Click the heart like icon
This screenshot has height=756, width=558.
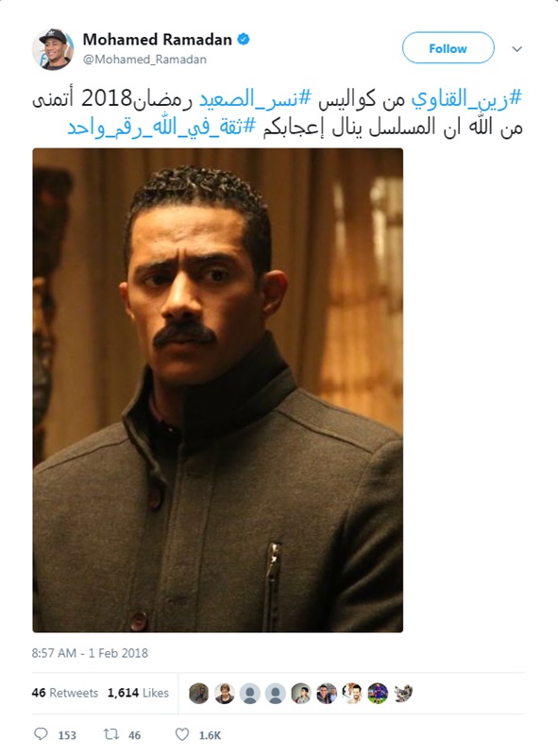tap(181, 734)
